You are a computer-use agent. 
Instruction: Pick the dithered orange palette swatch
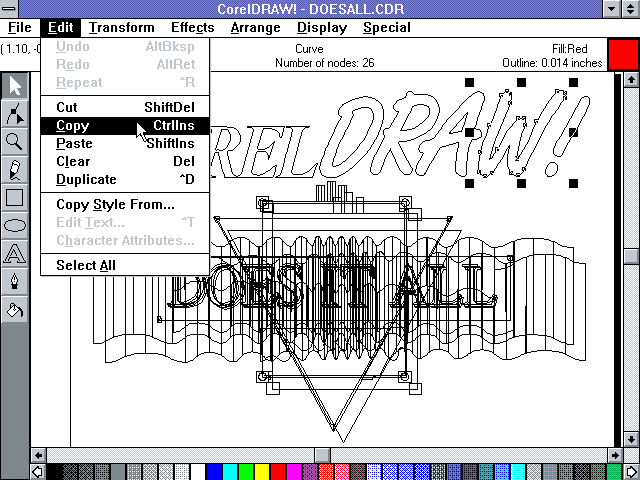[x=326, y=472]
